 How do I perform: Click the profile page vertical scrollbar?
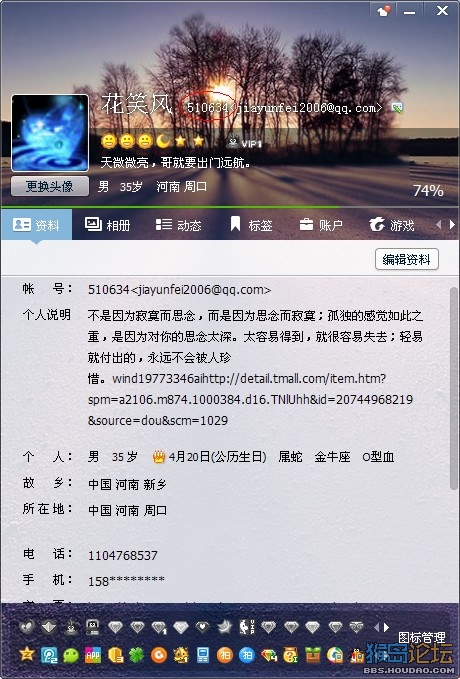[454, 388]
